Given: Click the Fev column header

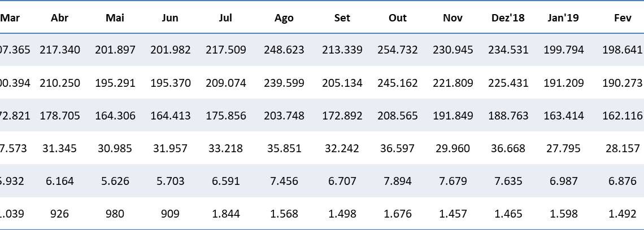Looking at the screenshot, I should point(623,17).
